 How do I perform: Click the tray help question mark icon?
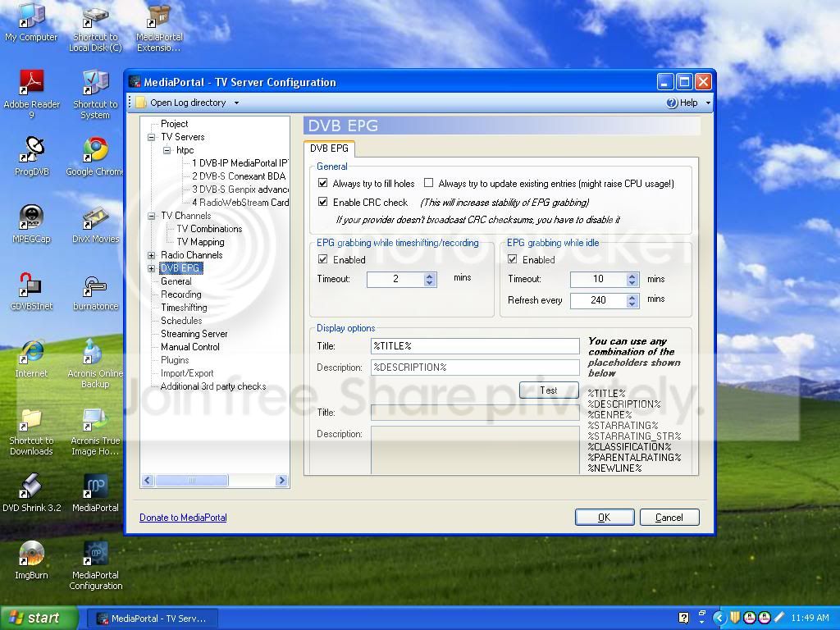[x=683, y=618]
